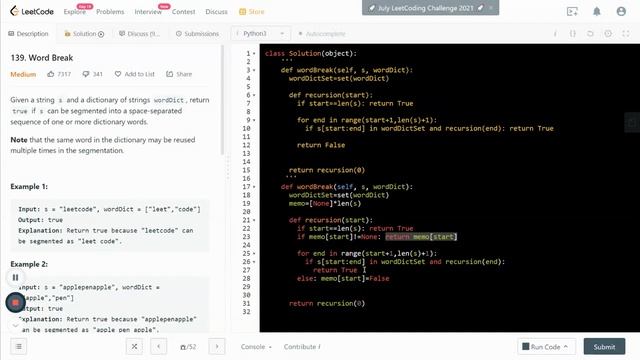Run Code button

(x=546, y=347)
